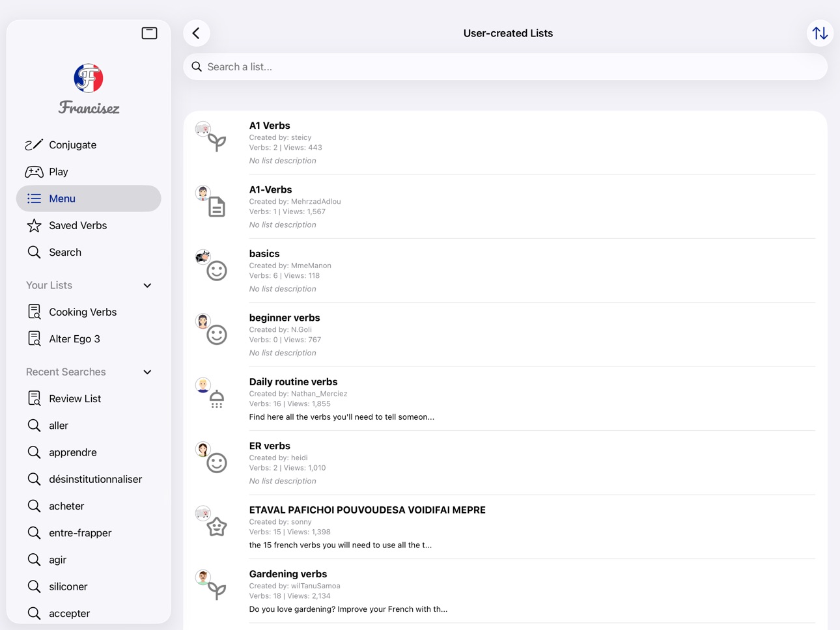
Task: Open the 'A1-Verbs' list title
Action: click(270, 189)
